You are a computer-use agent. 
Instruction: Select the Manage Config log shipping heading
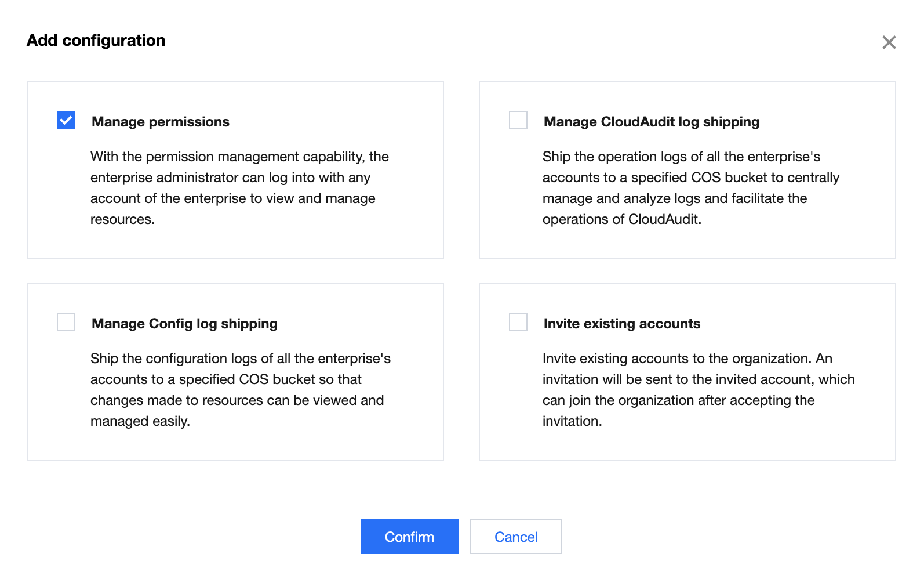(184, 324)
